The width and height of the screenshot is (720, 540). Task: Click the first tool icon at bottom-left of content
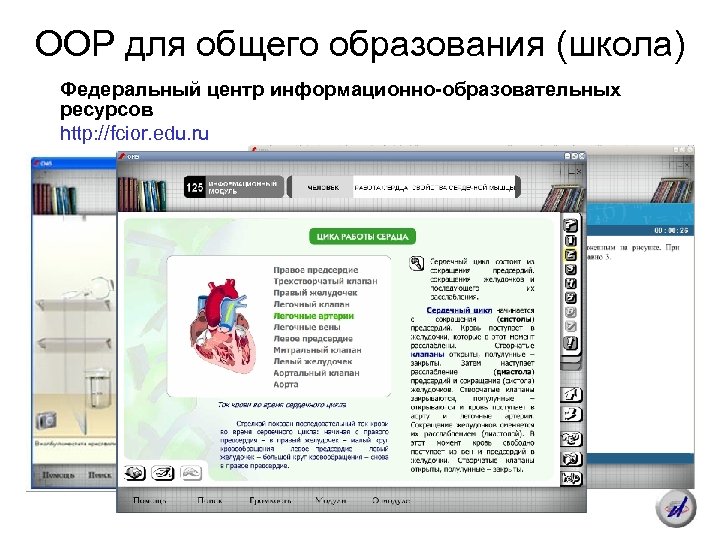coord(135,472)
